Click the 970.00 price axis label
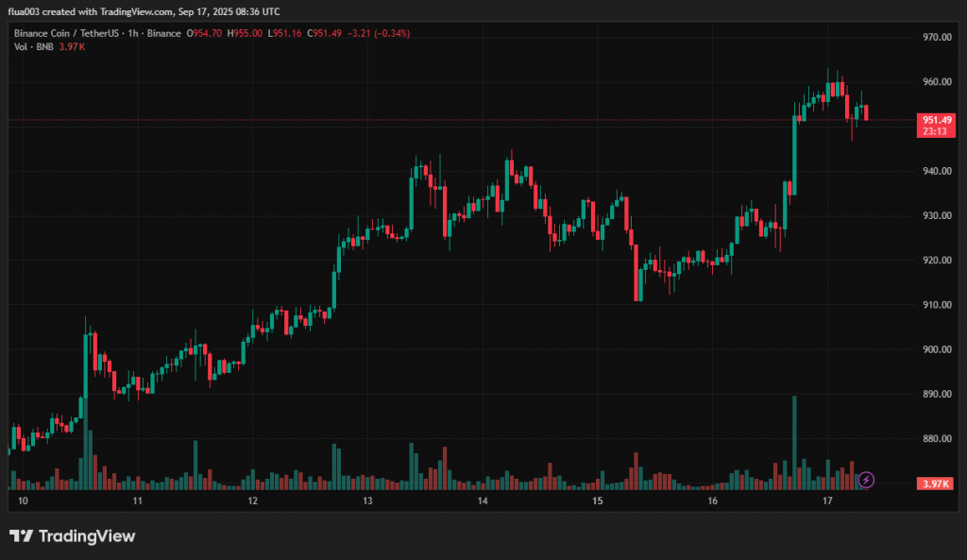967x560 pixels. (936, 38)
